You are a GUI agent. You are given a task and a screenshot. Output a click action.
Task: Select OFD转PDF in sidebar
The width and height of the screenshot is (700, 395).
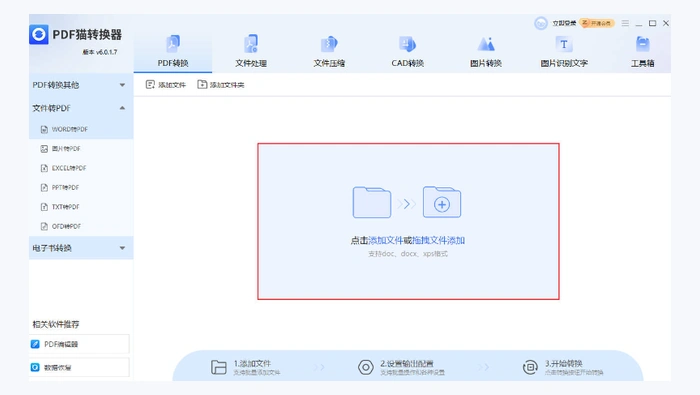(x=81, y=226)
